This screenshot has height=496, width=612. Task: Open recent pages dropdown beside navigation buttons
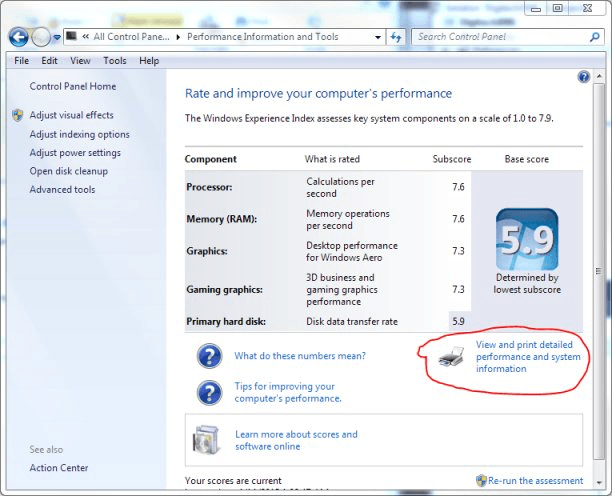57,37
